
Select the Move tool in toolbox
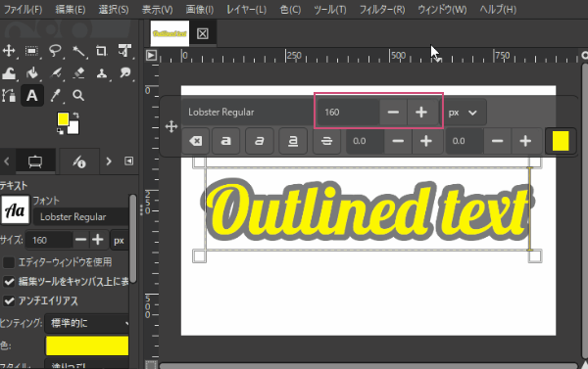click(9, 51)
